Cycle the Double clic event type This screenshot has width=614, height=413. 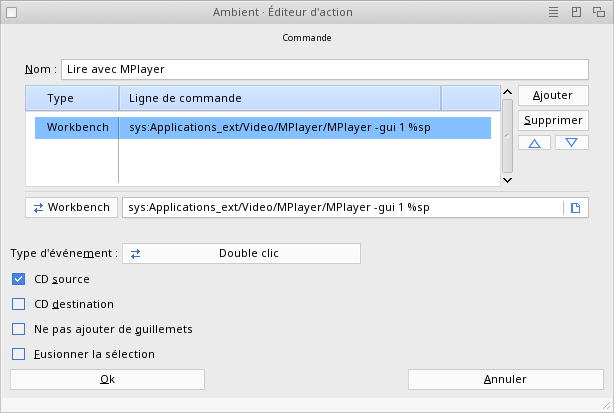[x=241, y=254]
